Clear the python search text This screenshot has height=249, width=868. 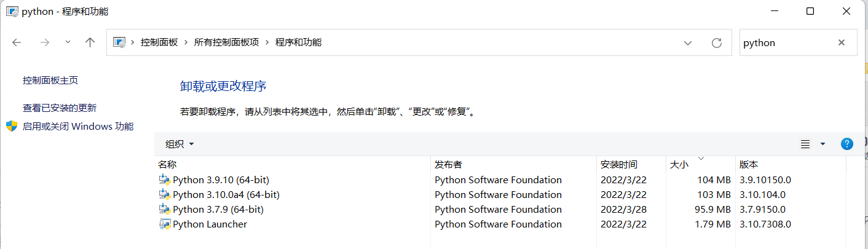tap(842, 42)
